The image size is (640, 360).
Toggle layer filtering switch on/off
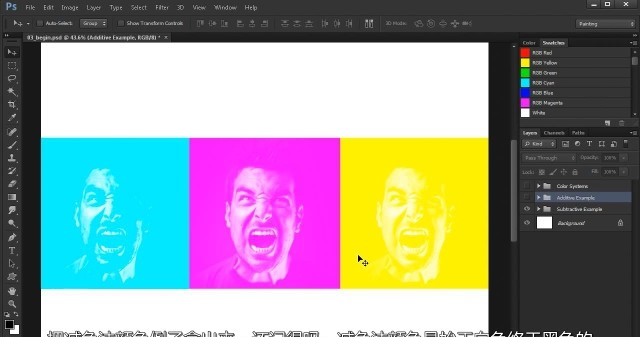coord(626,144)
